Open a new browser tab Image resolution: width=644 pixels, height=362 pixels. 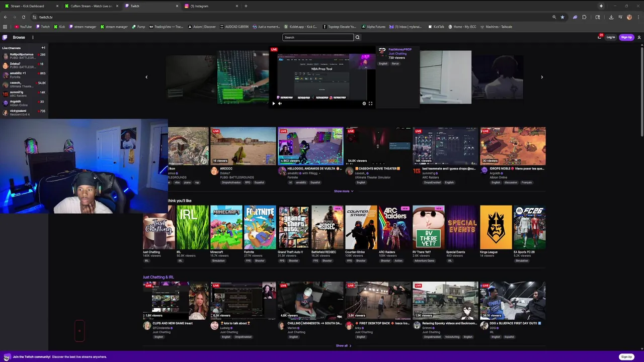[246, 6]
